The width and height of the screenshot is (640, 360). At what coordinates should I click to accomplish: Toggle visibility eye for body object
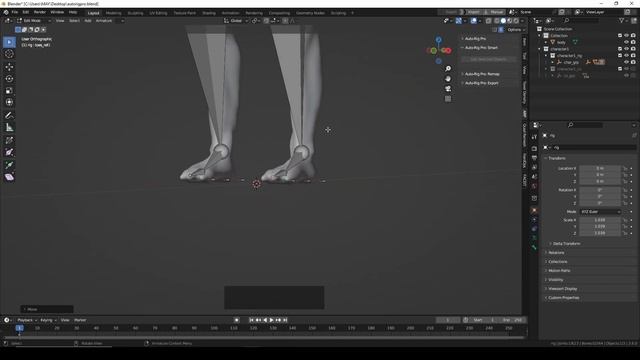627,42
